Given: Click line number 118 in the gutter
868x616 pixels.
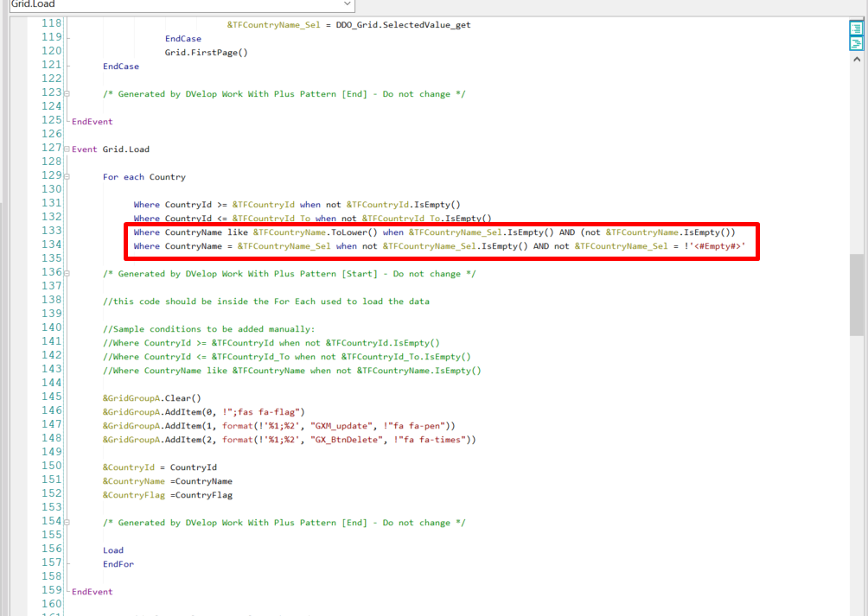Looking at the screenshot, I should click(52, 23).
